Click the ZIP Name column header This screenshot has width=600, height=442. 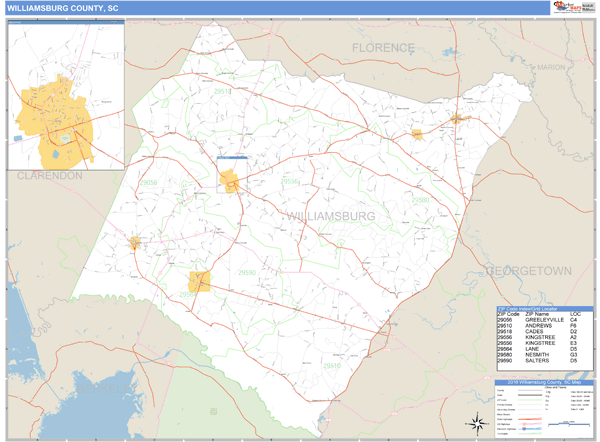[537, 314]
